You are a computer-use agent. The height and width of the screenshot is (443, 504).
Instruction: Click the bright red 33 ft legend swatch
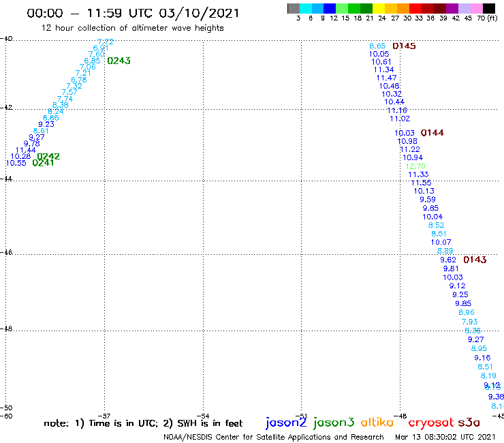415,9
